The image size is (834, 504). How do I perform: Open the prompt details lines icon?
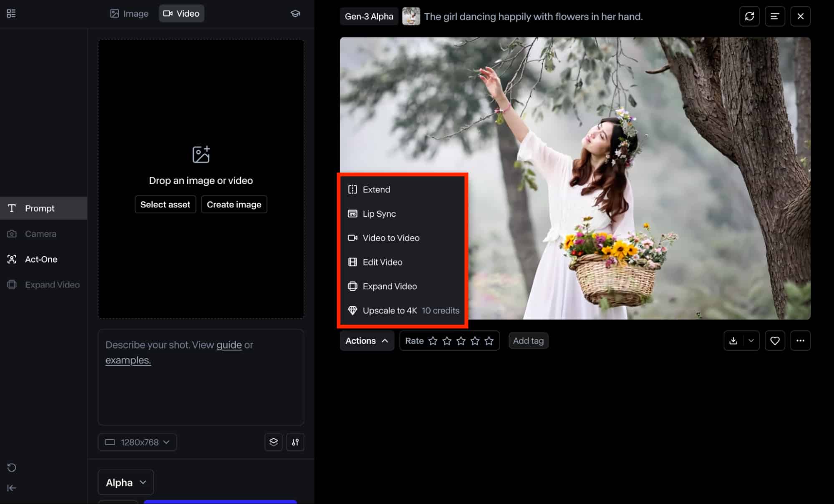coord(775,16)
